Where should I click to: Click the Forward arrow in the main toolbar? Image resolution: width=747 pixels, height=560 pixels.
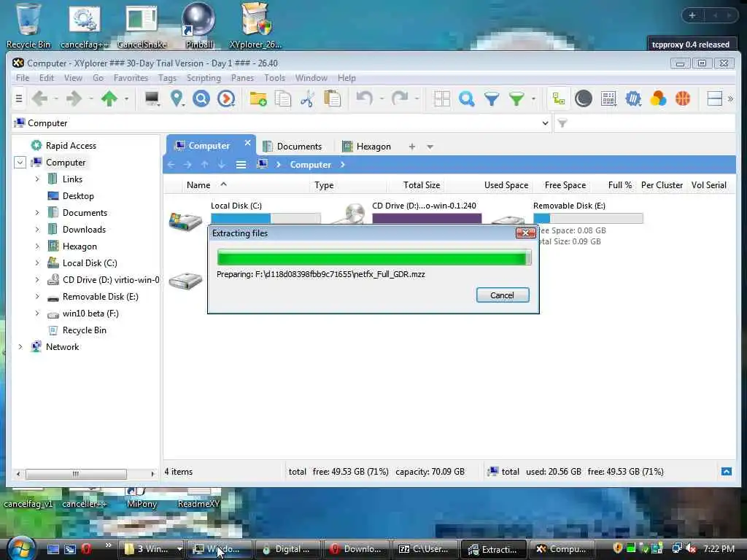[74, 98]
